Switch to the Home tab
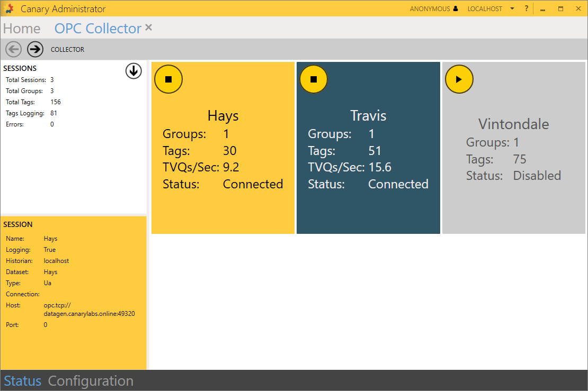The image size is (588, 391). click(22, 29)
